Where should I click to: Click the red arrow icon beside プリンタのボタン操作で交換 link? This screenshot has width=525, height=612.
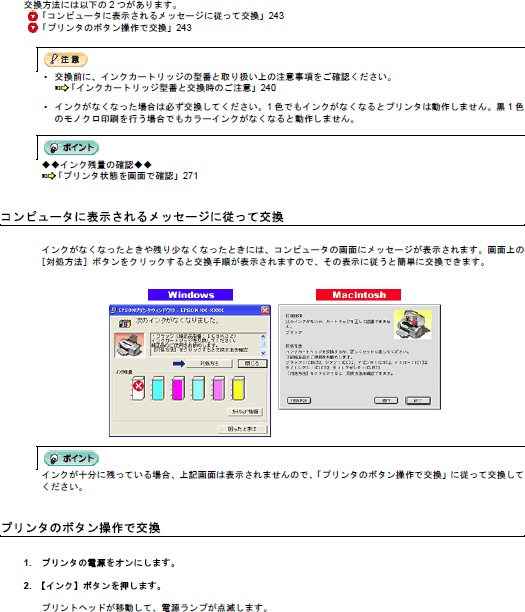[x=33, y=28]
